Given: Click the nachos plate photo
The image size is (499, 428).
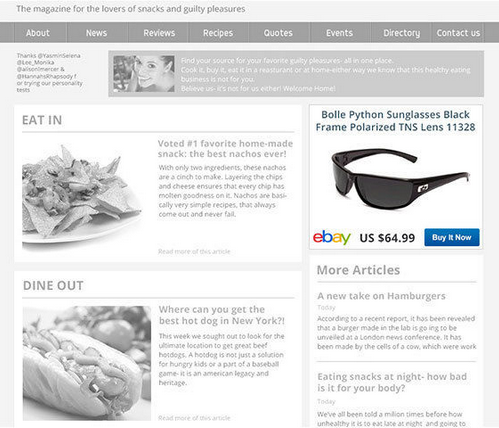Looking at the screenshot, I should pyautogui.click(x=82, y=196).
